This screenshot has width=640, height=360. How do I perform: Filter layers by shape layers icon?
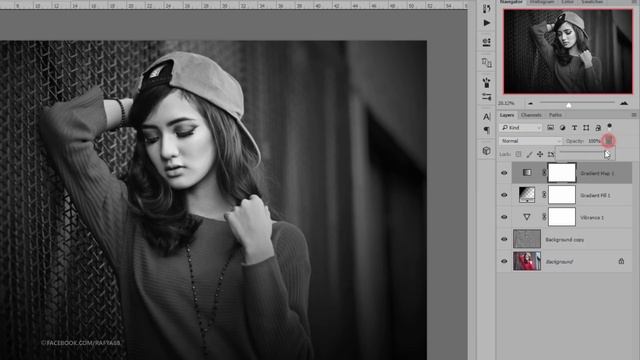(x=586, y=128)
